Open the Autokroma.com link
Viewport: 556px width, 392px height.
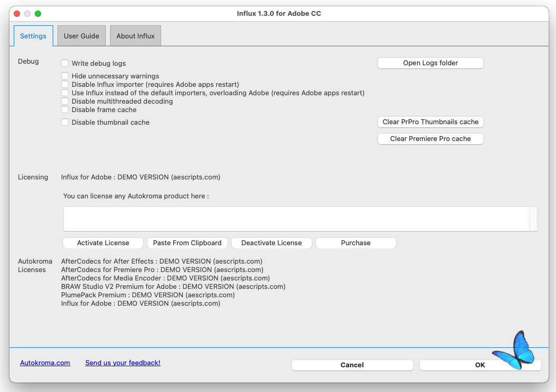point(45,363)
